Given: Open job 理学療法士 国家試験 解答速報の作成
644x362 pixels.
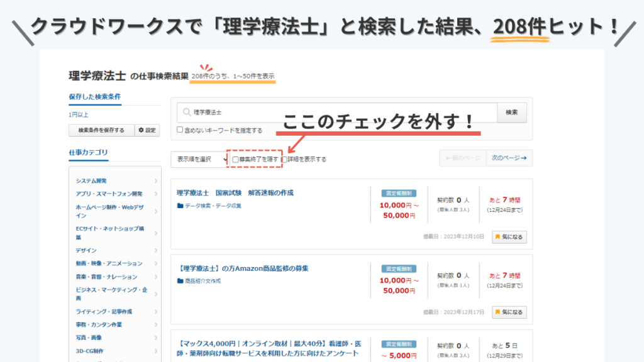Looking at the screenshot, I should tap(235, 193).
